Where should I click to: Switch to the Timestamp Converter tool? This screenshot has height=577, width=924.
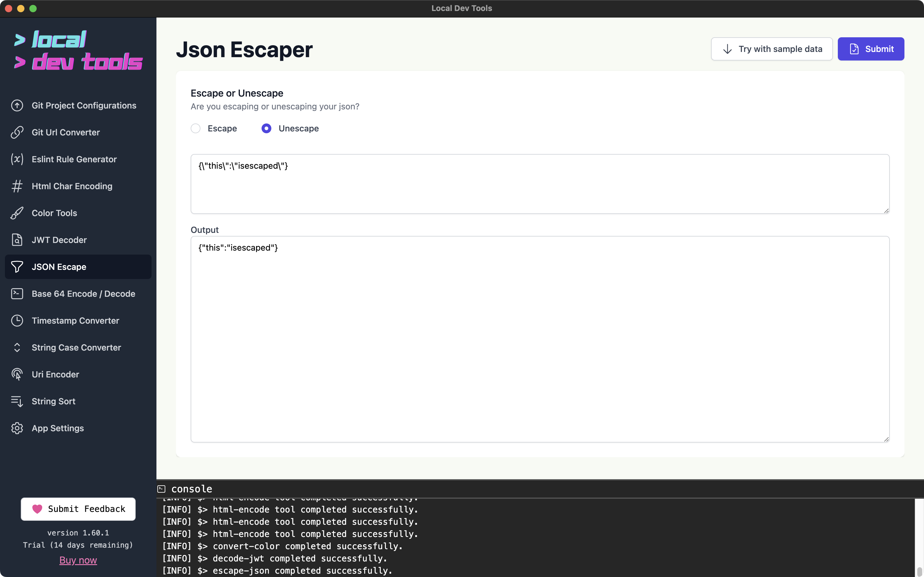[78, 321]
